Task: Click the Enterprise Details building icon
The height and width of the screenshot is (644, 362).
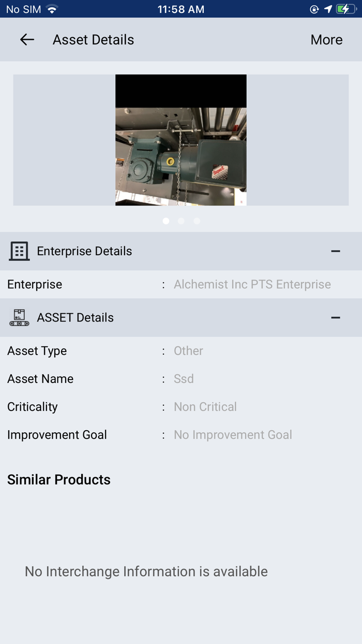Action: (19, 251)
